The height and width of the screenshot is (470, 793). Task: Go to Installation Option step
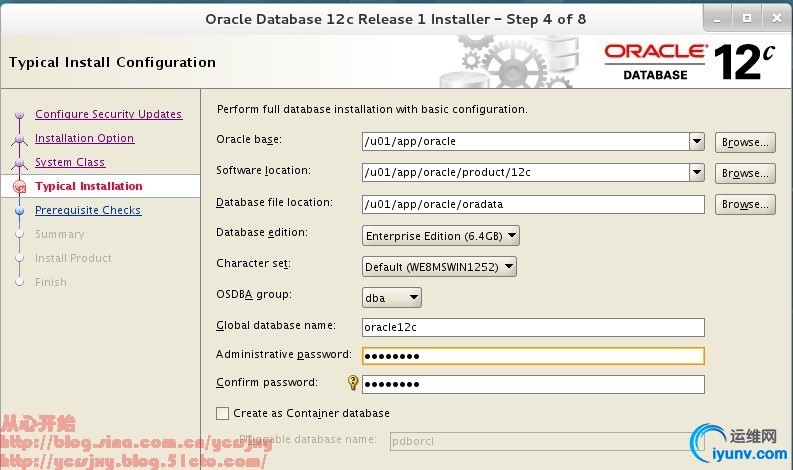click(84, 138)
